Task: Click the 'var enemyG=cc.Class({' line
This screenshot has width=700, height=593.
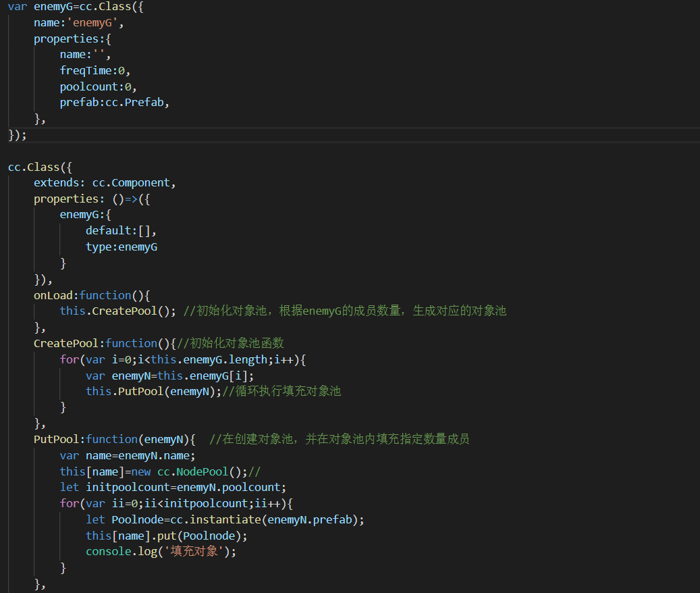Action: [76, 7]
